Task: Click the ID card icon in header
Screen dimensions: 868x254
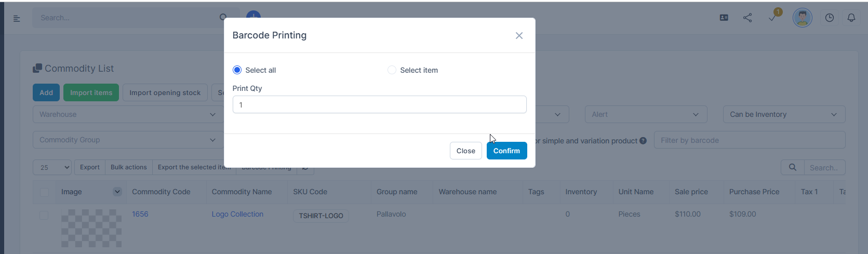Action: (724, 18)
